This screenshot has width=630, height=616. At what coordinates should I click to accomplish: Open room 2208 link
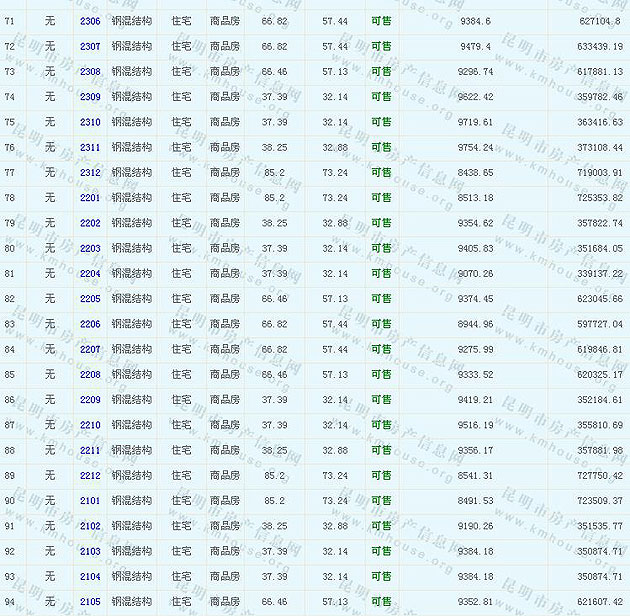click(x=90, y=375)
